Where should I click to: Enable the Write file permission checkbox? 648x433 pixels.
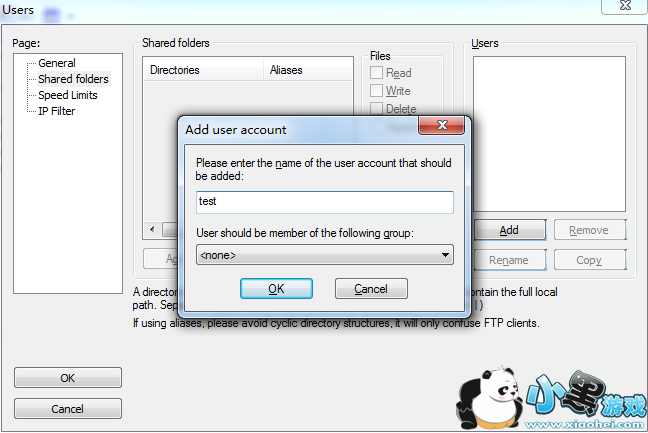coord(376,90)
